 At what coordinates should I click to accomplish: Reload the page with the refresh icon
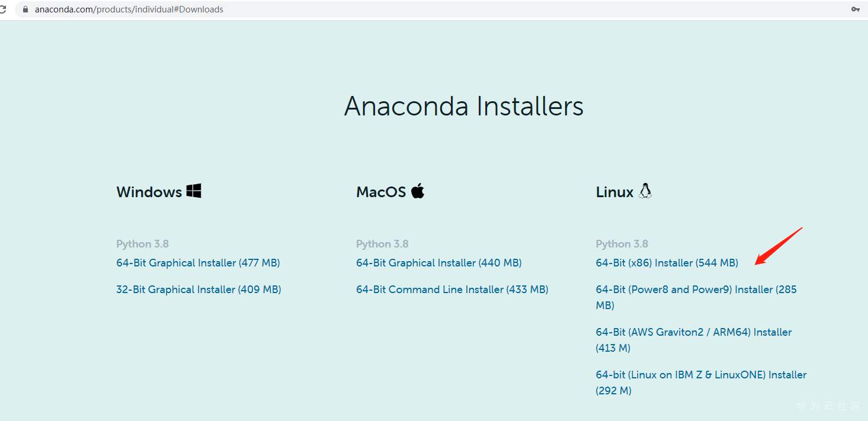coord(3,9)
